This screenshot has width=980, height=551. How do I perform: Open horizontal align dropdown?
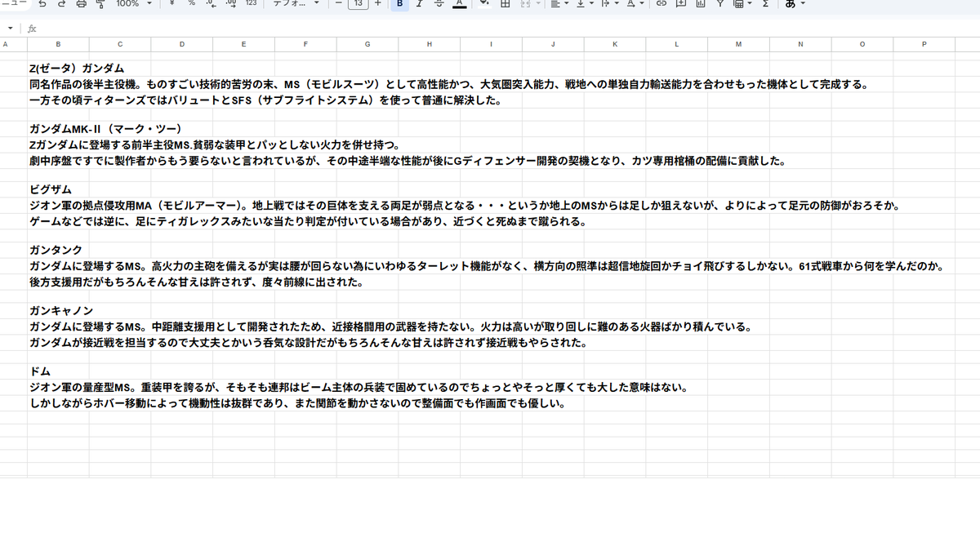(559, 4)
